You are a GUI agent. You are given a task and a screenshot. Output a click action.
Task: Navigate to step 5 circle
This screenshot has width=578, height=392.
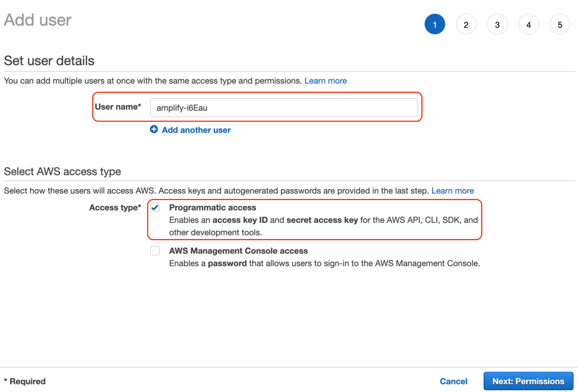[x=560, y=24]
